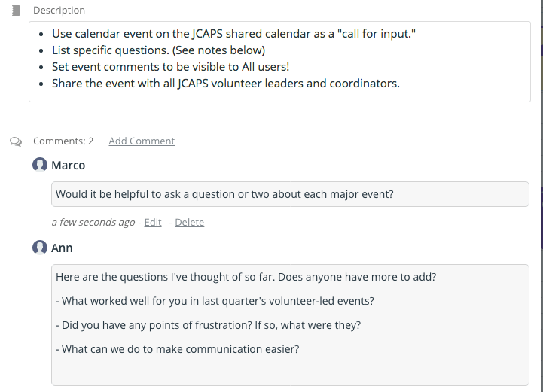This screenshot has height=392, width=543.
Task: Select the Description heading label
Action: click(59, 11)
